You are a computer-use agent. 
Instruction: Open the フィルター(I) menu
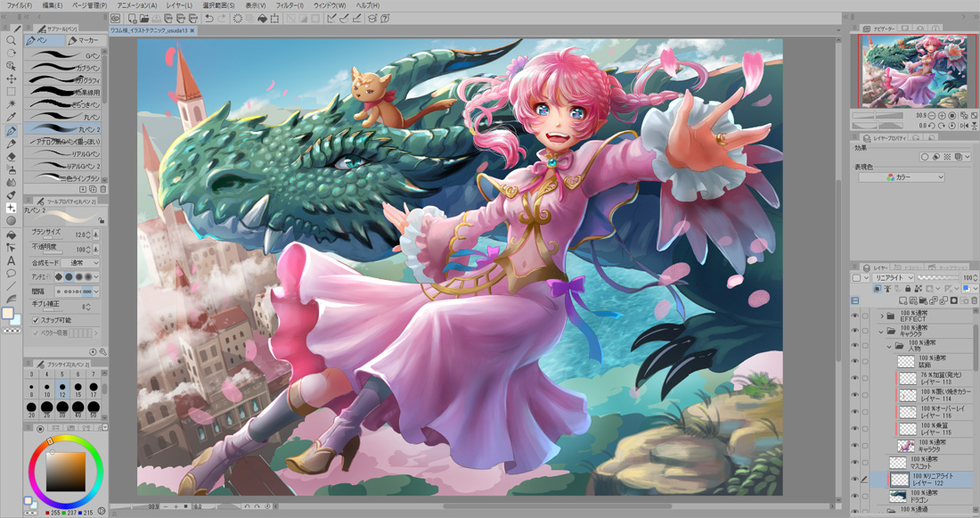[x=289, y=5]
